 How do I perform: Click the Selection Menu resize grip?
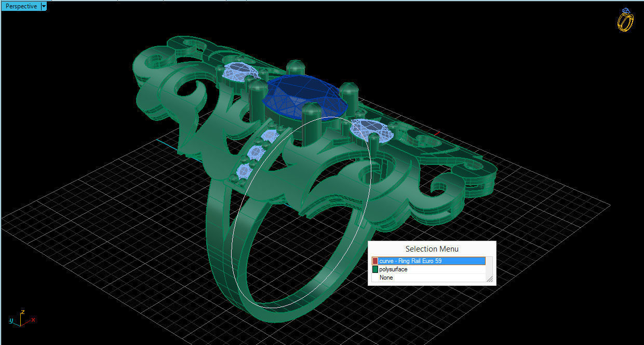coord(489,279)
